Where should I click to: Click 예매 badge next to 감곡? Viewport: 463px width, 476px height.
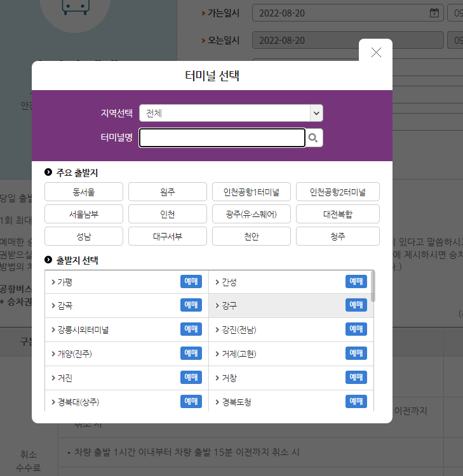191,305
